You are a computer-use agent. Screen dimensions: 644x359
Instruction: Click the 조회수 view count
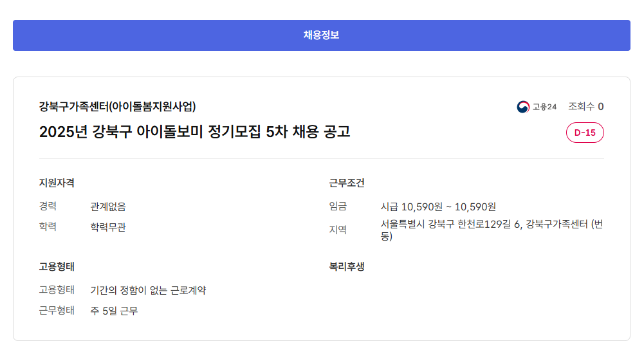point(585,107)
